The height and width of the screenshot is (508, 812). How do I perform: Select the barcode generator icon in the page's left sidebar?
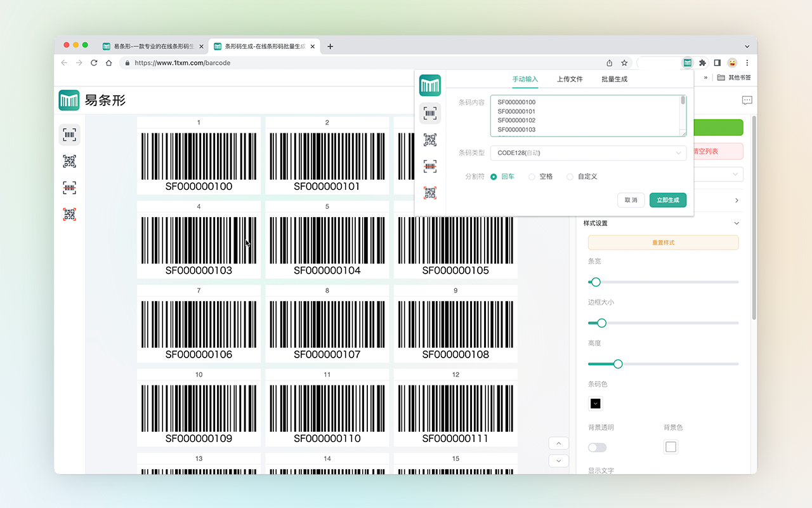[69, 135]
